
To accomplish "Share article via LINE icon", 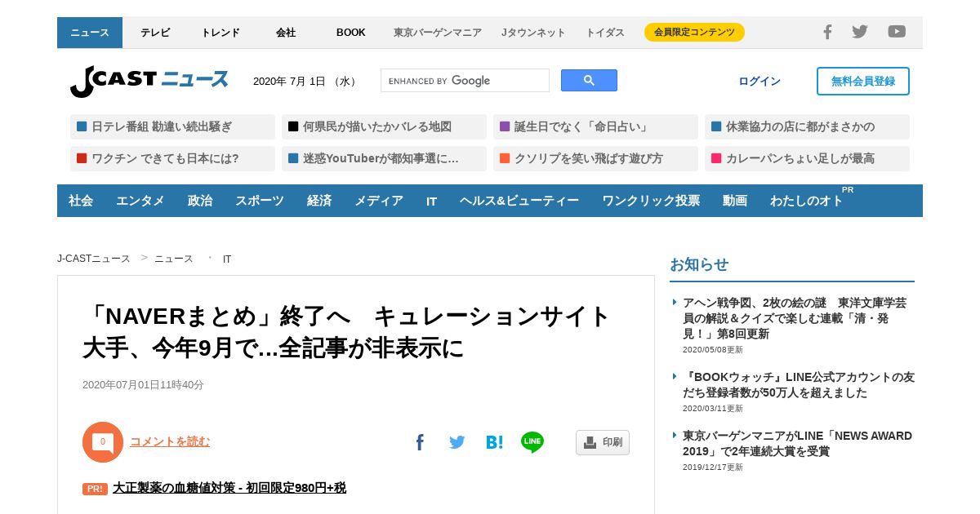I will [532, 442].
